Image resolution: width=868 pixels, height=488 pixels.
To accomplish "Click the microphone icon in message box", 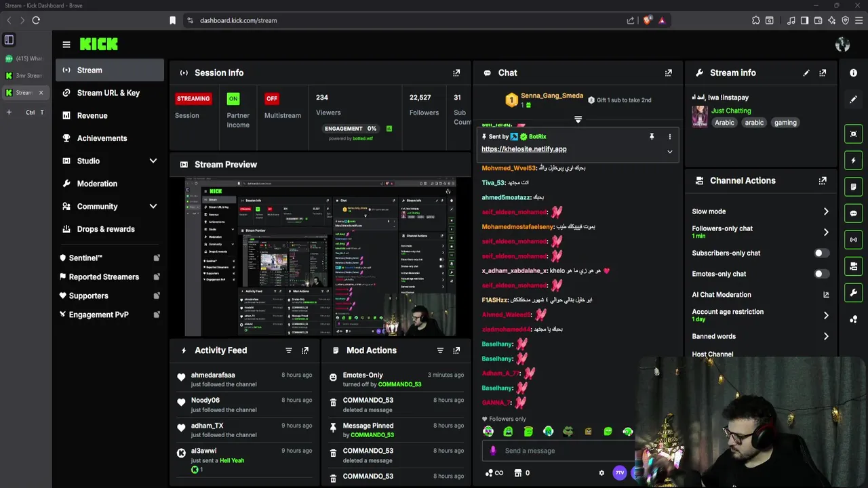I will (x=493, y=451).
